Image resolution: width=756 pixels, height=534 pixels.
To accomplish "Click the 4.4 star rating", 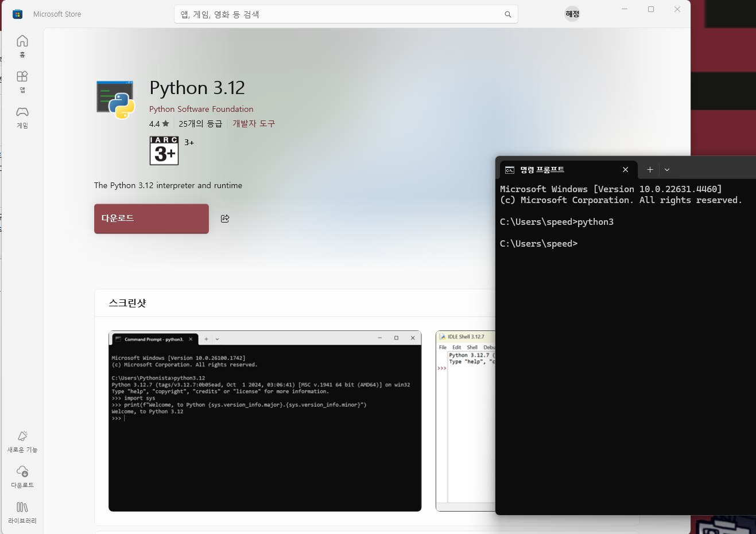I will point(159,123).
